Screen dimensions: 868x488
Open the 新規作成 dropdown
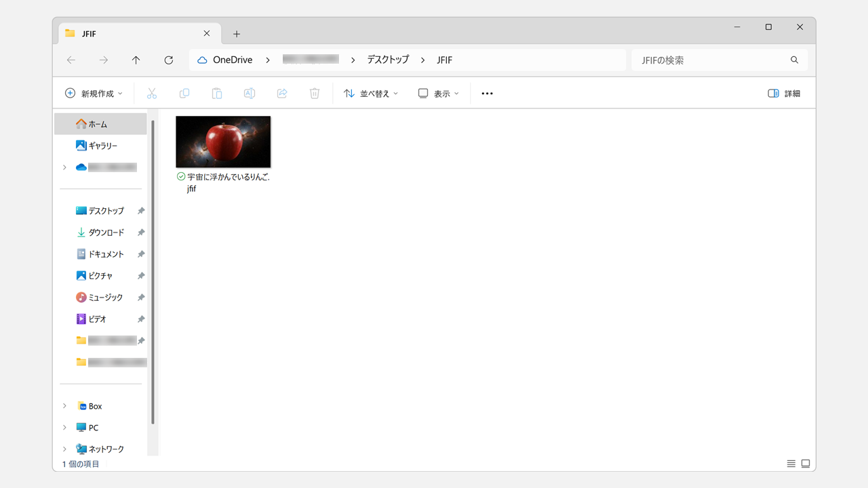pos(94,94)
